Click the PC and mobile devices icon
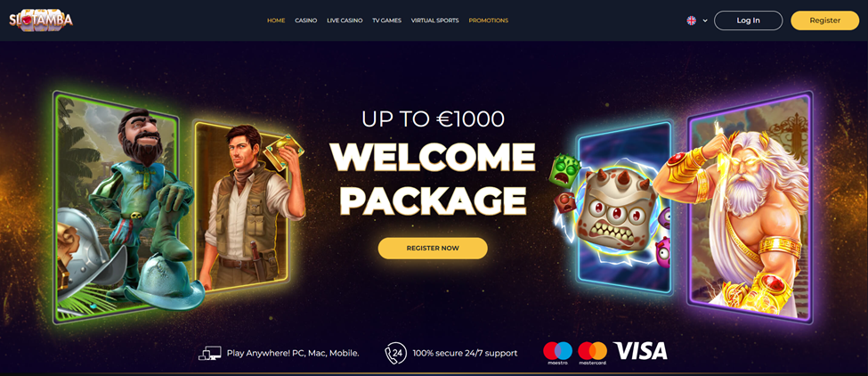This screenshot has width=868, height=376. click(210, 353)
